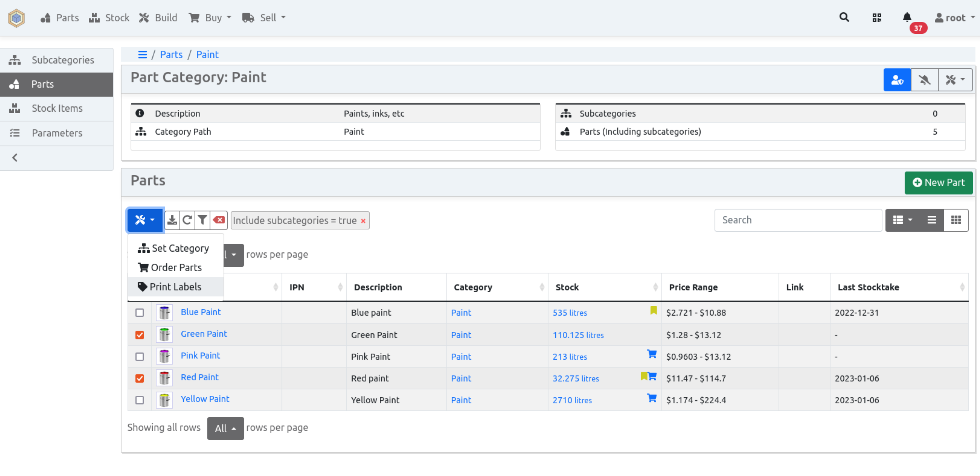Open the search icon in the top bar
980x476 pixels.
(x=844, y=17)
